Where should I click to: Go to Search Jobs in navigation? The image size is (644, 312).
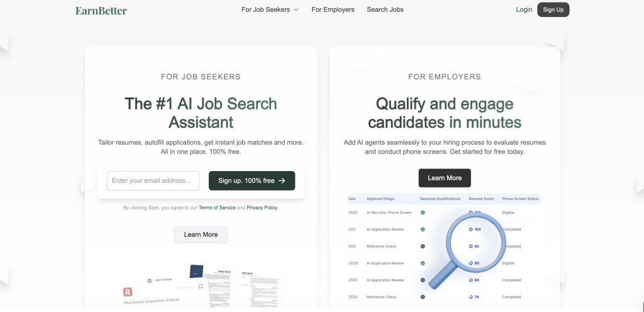tap(385, 10)
